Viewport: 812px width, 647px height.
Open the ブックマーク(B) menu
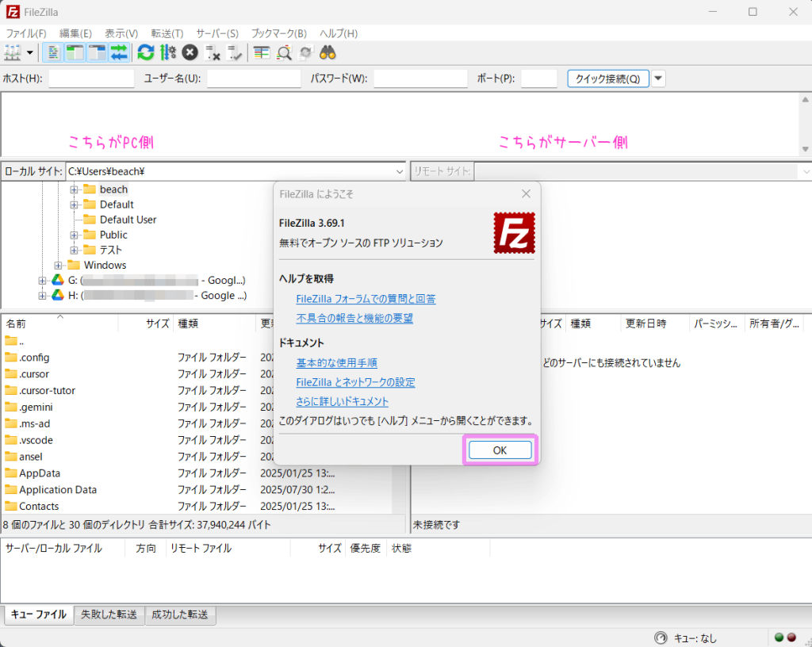[x=279, y=33]
